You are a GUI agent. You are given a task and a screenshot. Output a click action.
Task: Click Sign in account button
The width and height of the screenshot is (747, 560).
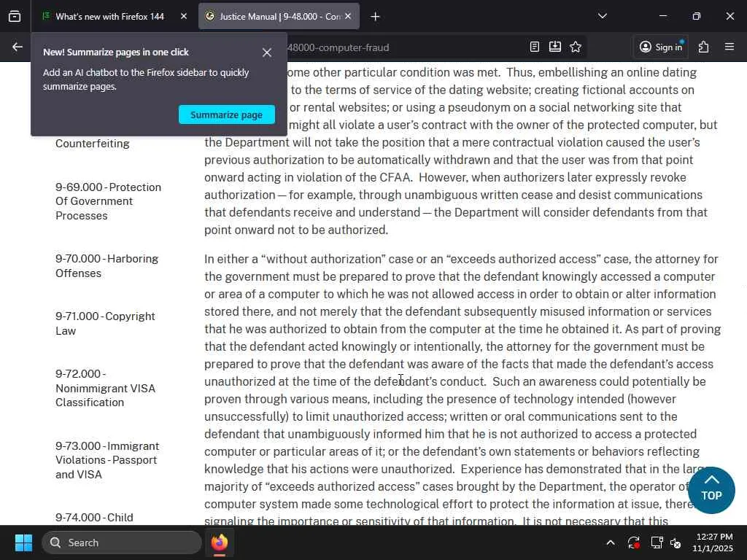(661, 47)
